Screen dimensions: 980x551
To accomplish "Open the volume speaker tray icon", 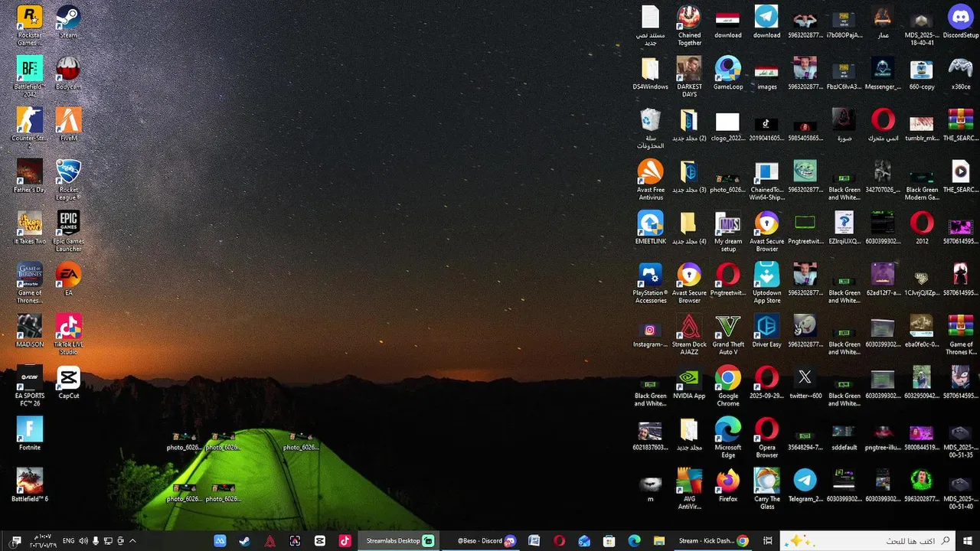I will pyautogui.click(x=83, y=541).
